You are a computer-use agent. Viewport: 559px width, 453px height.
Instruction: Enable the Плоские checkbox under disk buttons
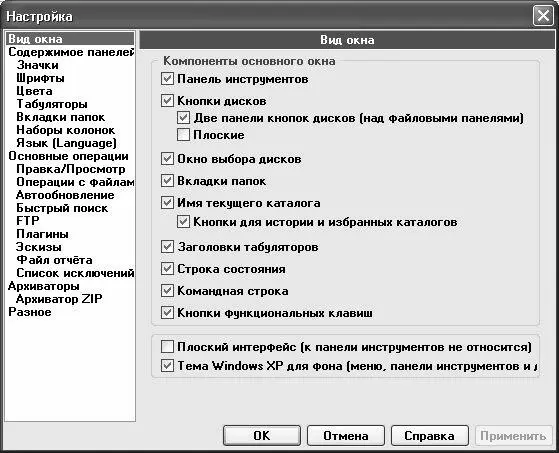183,135
